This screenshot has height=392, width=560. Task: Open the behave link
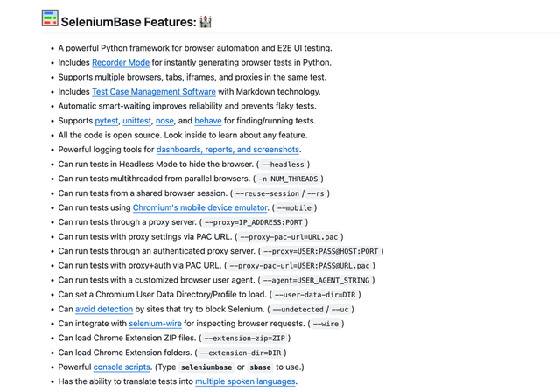pos(208,121)
